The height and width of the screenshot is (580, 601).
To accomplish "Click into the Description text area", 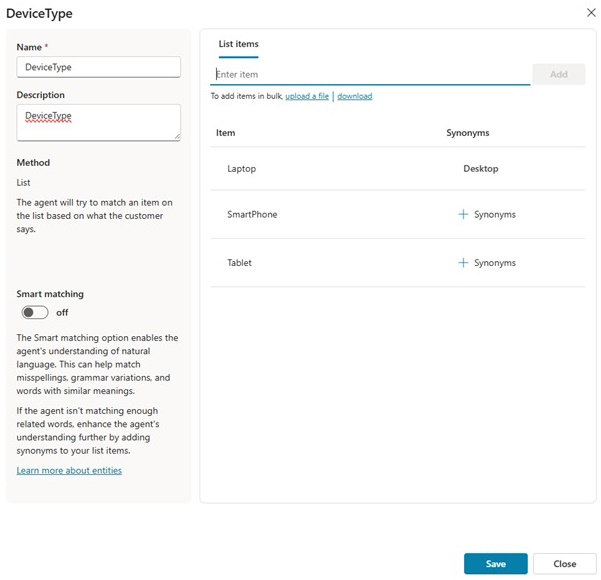I will (98, 122).
